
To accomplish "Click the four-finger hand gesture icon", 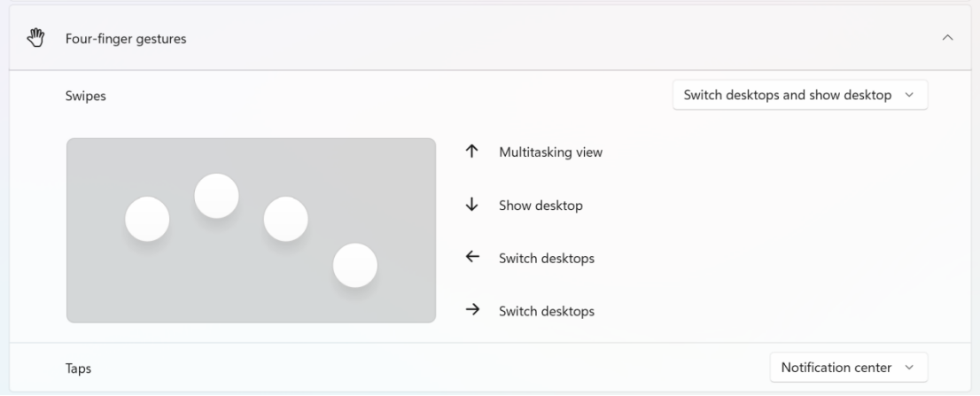I will click(x=35, y=38).
